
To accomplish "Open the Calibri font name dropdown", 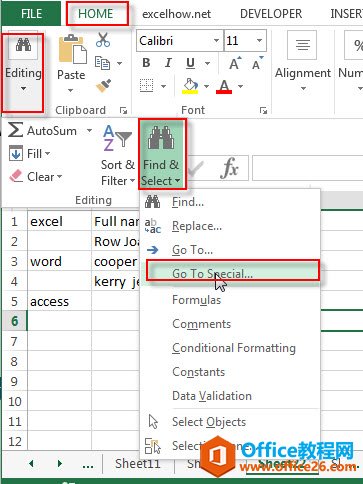I will point(216,41).
